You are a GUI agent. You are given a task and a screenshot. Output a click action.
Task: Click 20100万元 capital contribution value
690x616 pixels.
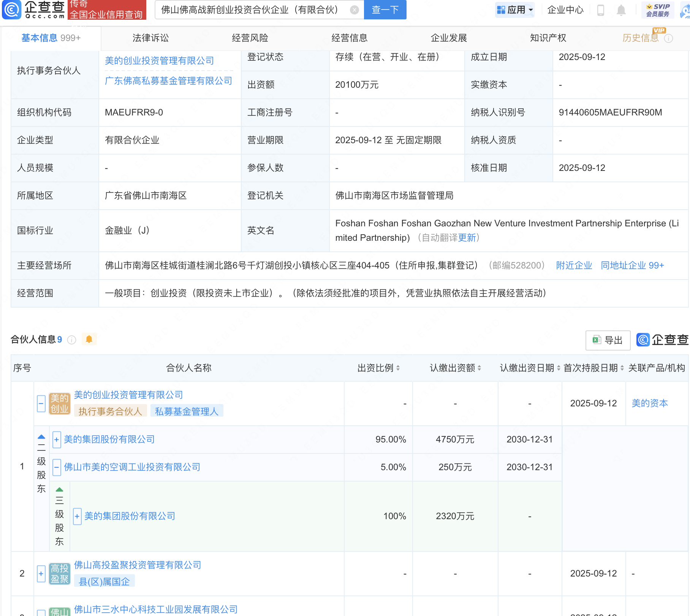(x=357, y=85)
